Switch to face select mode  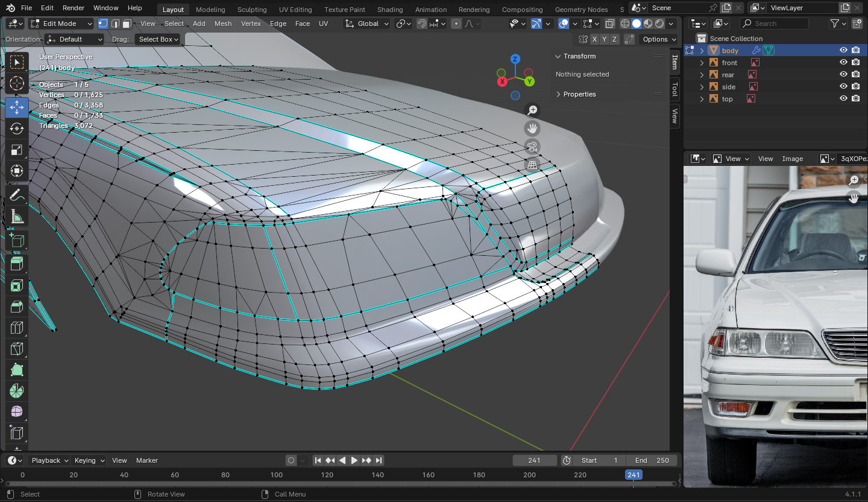tap(127, 24)
